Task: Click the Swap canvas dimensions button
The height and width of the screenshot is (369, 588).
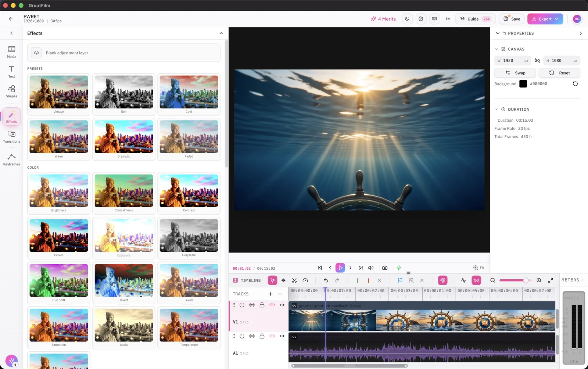Action: (x=515, y=73)
